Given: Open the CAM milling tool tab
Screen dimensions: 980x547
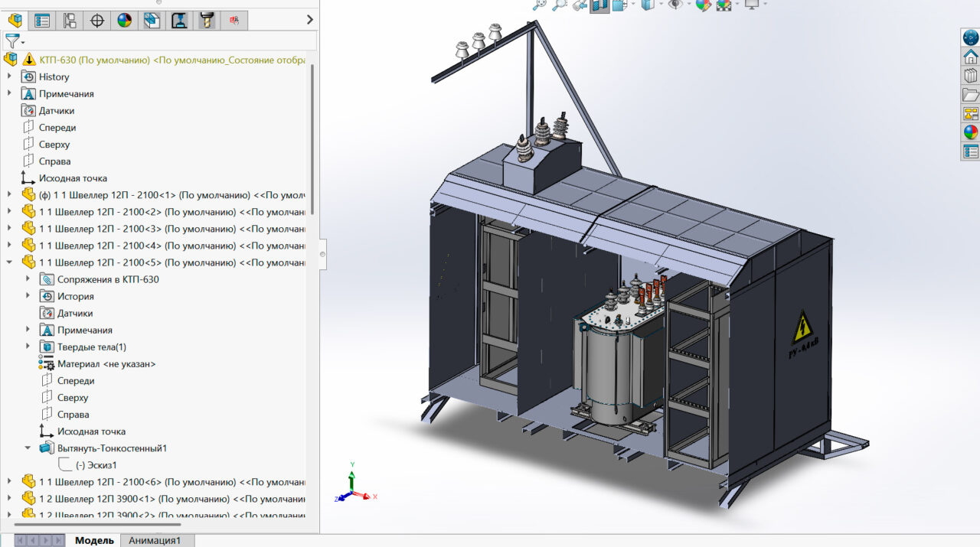Looking at the screenshot, I should [206, 21].
